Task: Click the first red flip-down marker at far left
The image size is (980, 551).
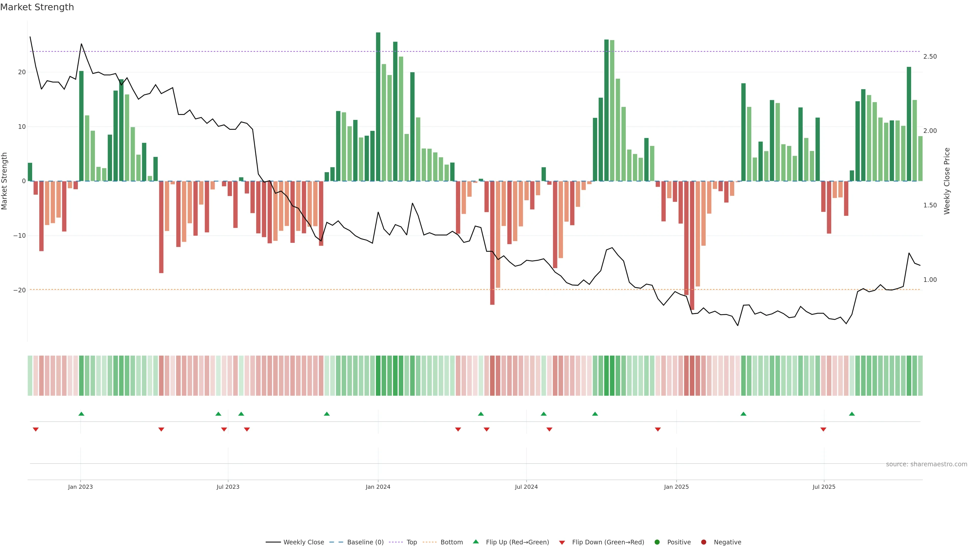Action: coord(36,429)
